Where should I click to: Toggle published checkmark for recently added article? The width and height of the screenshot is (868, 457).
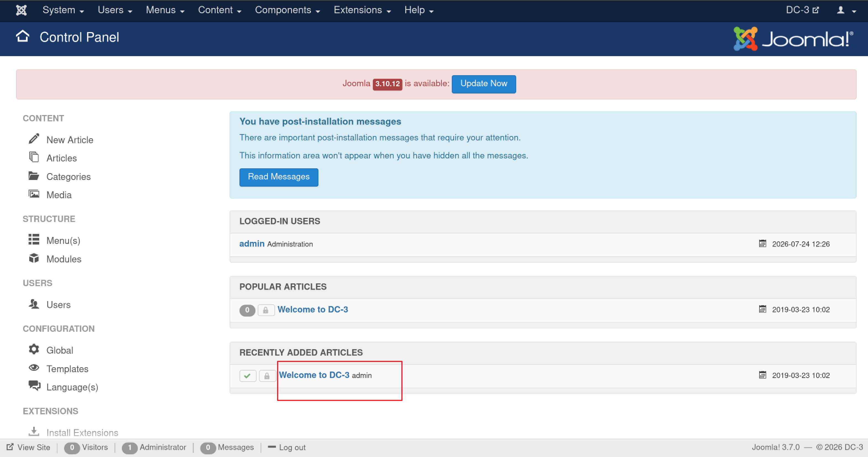[x=248, y=376]
